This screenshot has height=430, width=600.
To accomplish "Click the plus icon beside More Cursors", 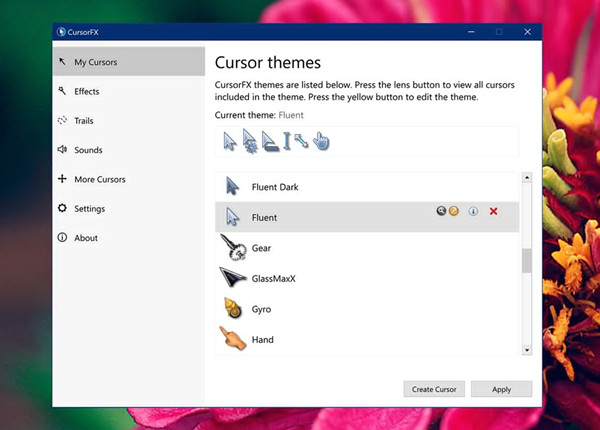I will coord(62,179).
